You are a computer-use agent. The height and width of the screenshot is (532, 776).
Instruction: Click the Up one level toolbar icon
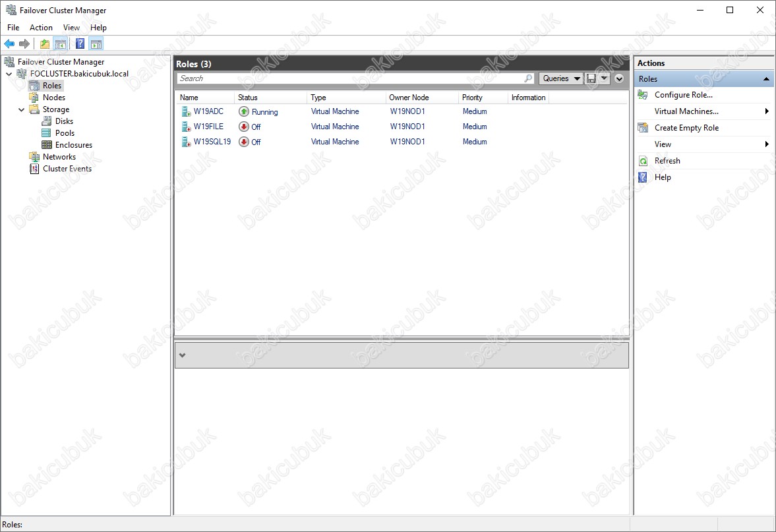(45, 44)
